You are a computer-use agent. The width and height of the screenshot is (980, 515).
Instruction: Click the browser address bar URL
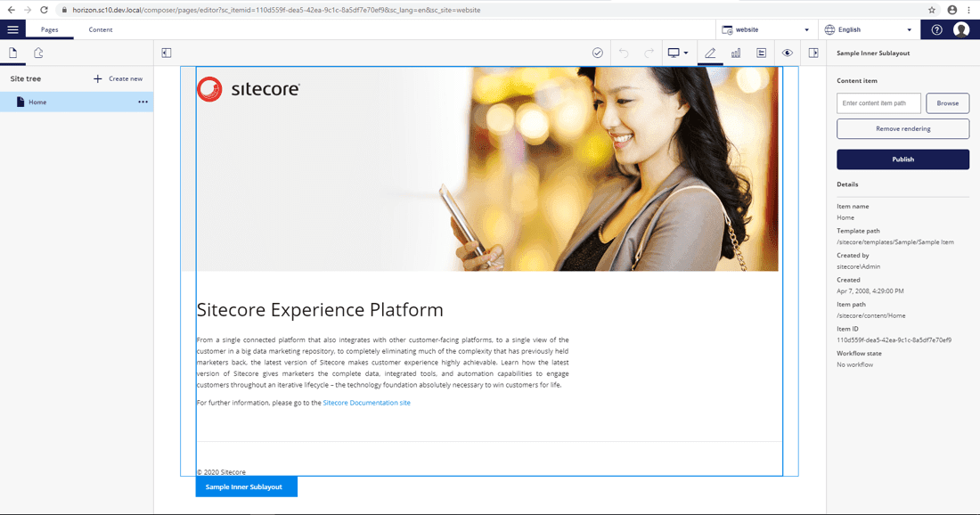click(276, 10)
